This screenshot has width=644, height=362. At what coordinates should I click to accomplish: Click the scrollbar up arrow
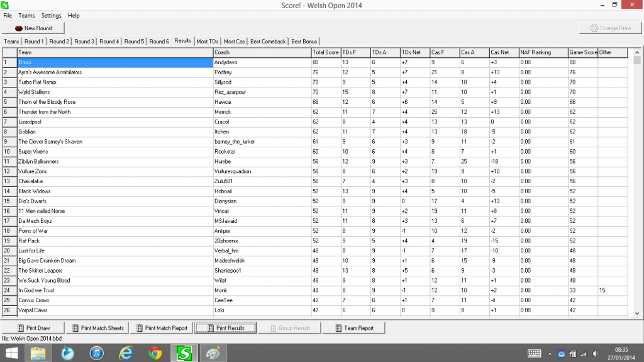[637, 52]
